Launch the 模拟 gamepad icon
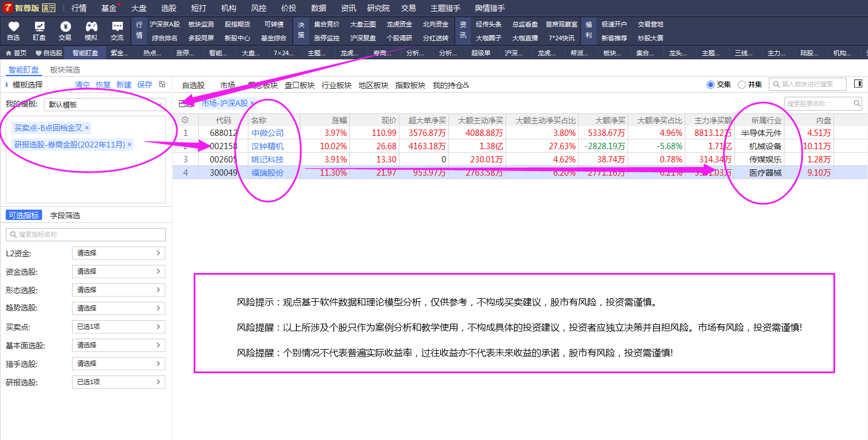Viewport: 868px width, 440px height. [x=91, y=26]
